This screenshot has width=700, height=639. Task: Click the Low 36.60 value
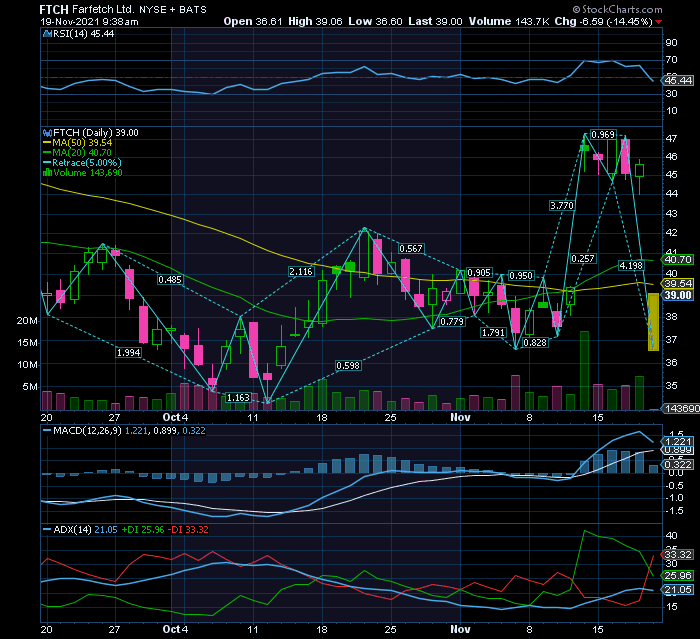[375, 21]
